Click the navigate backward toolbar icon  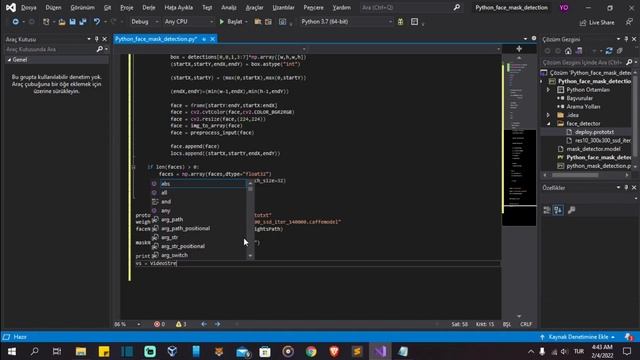tap(16, 22)
